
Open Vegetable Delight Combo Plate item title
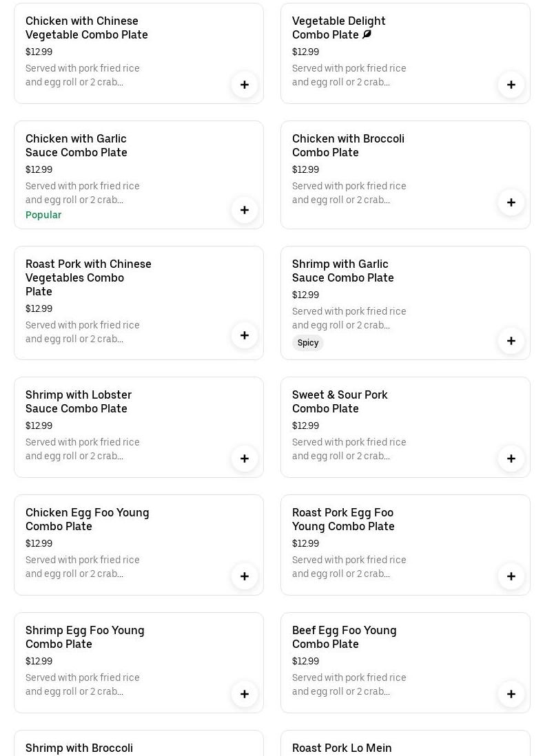338,28
